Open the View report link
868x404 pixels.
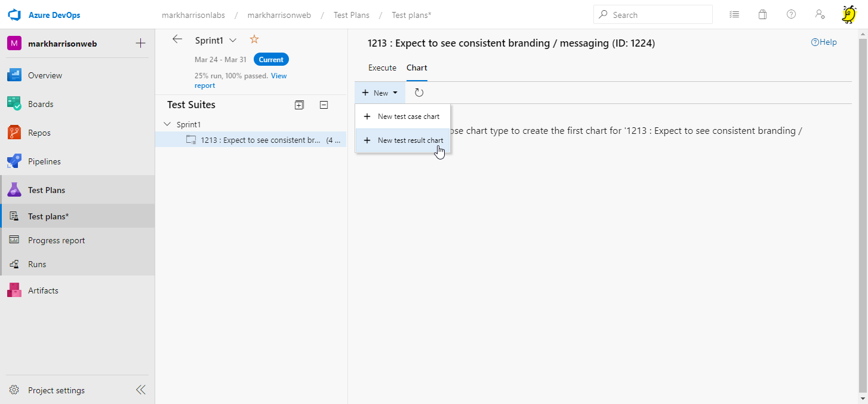pos(279,76)
